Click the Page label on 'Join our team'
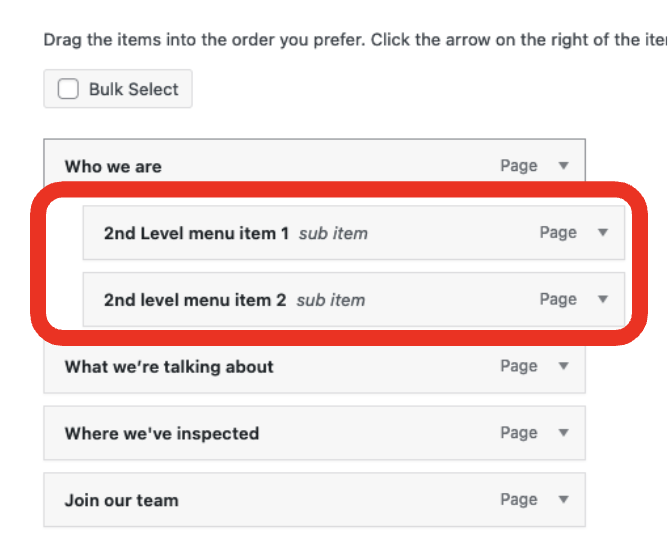The height and width of the screenshot is (554, 670). tap(519, 500)
